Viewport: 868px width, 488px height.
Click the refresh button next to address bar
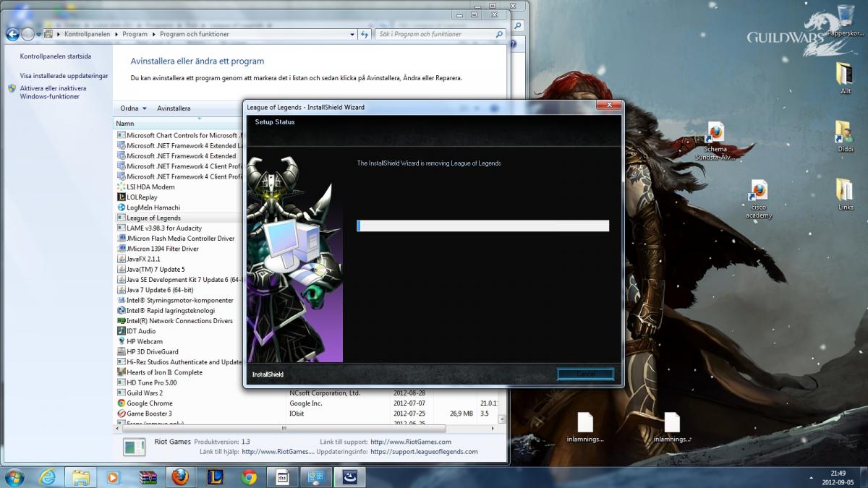(365, 34)
